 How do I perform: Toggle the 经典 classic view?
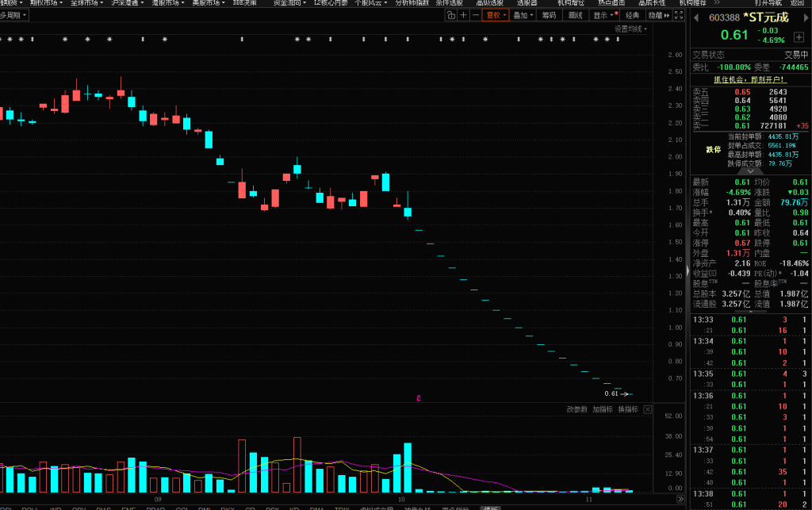(x=632, y=15)
